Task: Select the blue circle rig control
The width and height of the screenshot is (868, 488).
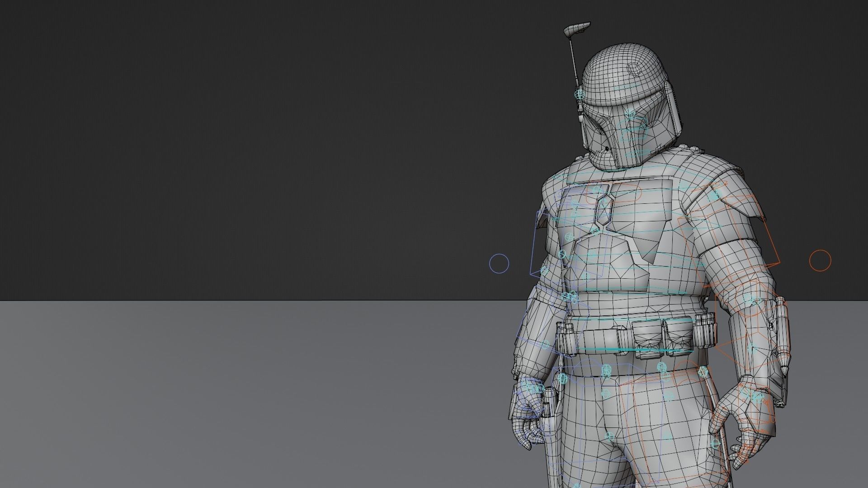Action: tap(499, 263)
